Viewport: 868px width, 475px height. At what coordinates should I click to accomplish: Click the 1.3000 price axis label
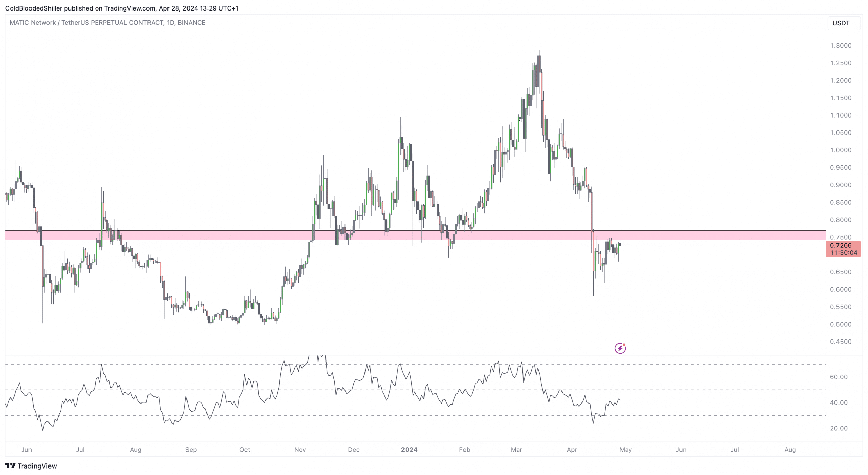click(x=841, y=46)
